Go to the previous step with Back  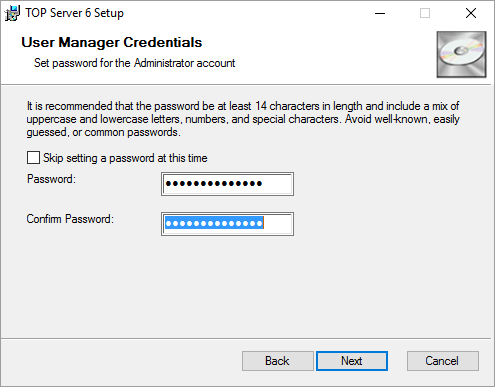[278, 361]
